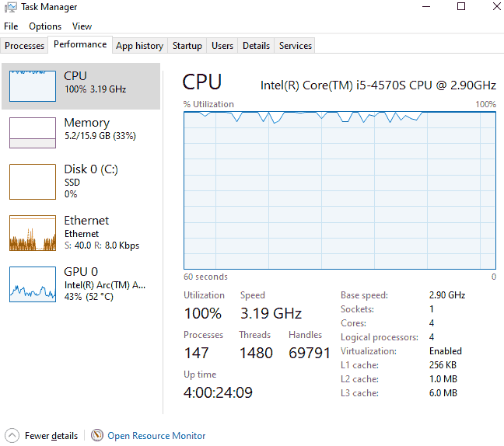Click the Logical processors label
The width and height of the screenshot is (504, 446).
coord(380,337)
